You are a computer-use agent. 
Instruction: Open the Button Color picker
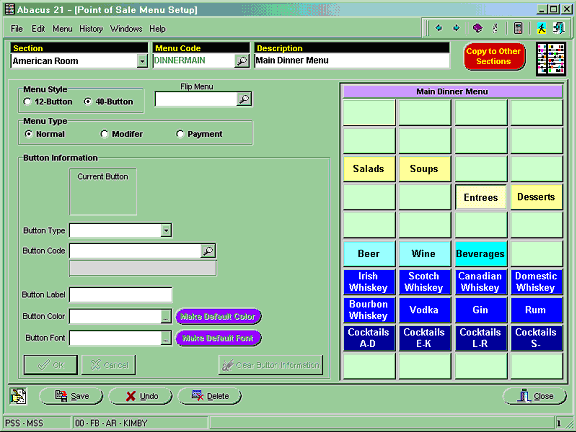(166, 317)
